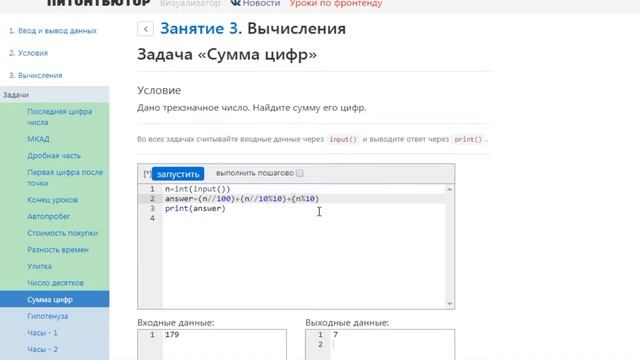The image size is (640, 360).
Task: Open task МКАД
Action: pyautogui.click(x=38, y=139)
